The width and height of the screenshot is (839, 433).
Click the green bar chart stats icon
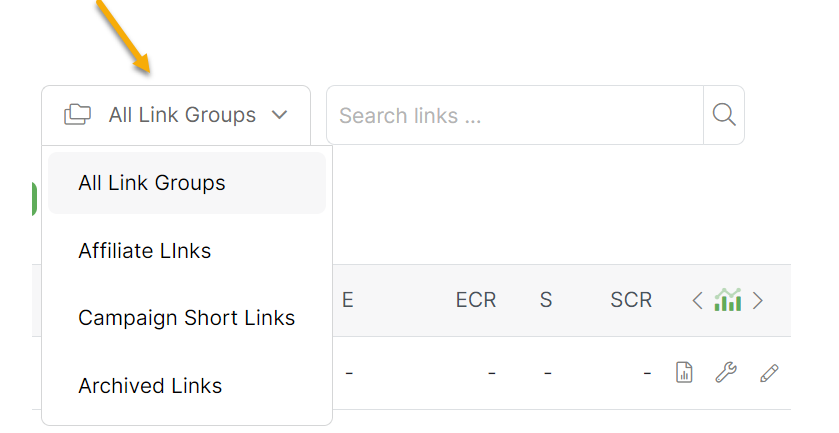click(x=728, y=300)
